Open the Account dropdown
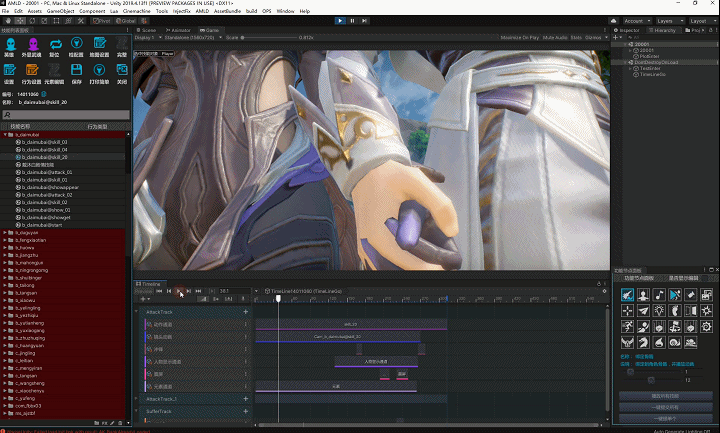720x433 pixels. coord(637,21)
